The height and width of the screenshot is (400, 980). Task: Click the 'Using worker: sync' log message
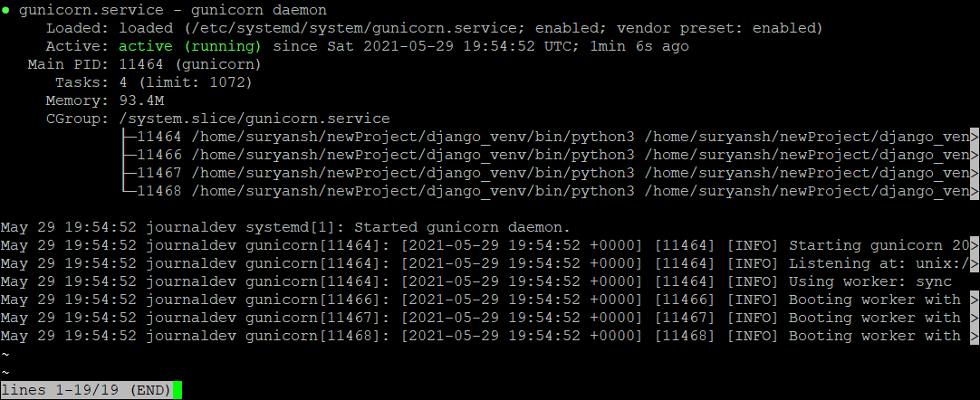click(870, 281)
